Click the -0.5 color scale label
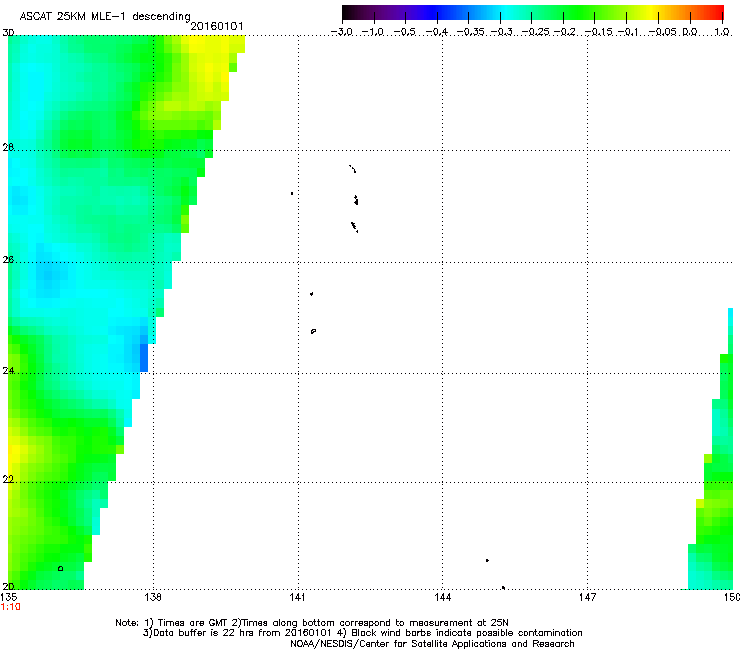 [x=405, y=32]
